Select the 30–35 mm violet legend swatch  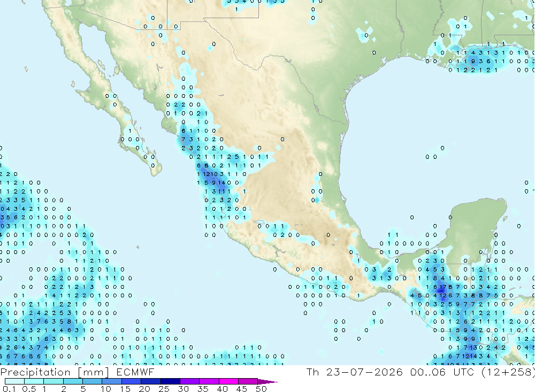pos(190,381)
